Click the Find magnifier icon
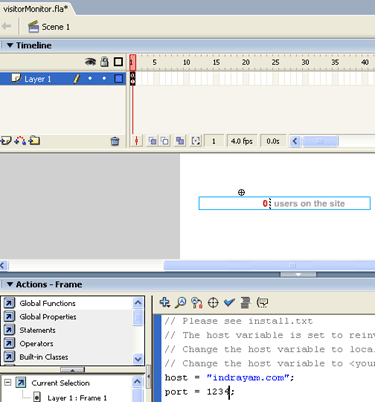Image resolution: width=375 pixels, height=402 pixels. coord(181,303)
